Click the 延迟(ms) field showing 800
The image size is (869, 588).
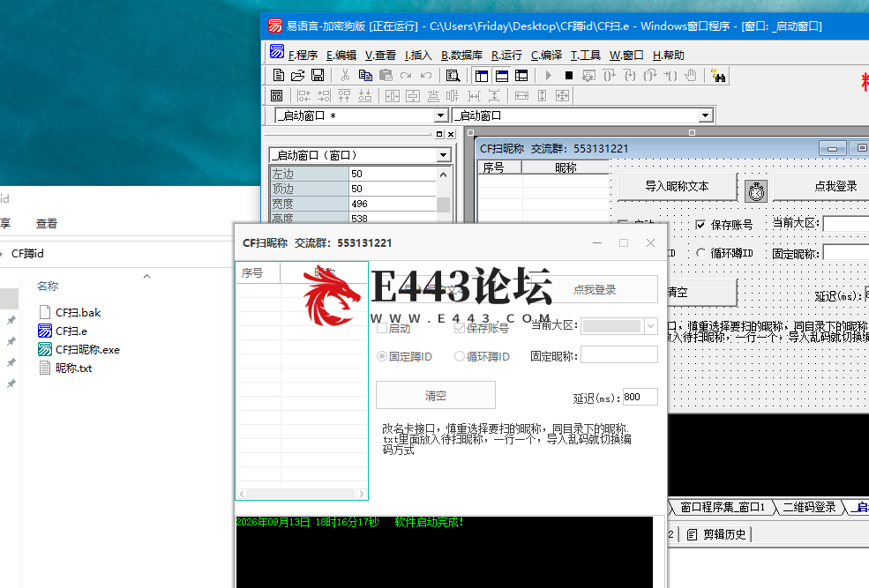[x=641, y=397]
